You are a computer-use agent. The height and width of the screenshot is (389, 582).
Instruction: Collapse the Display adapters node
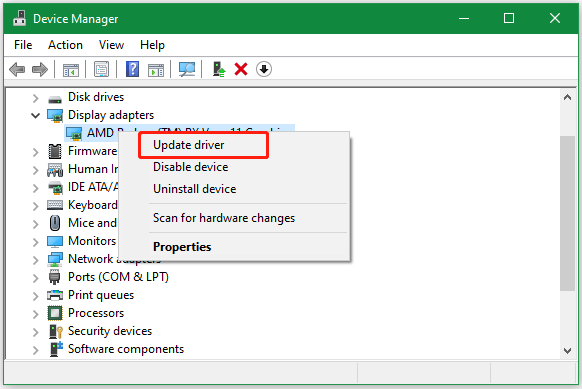35,116
